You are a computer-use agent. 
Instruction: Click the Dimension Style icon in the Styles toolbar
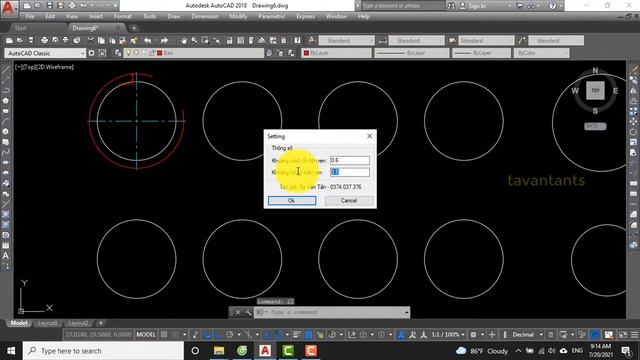382,40
